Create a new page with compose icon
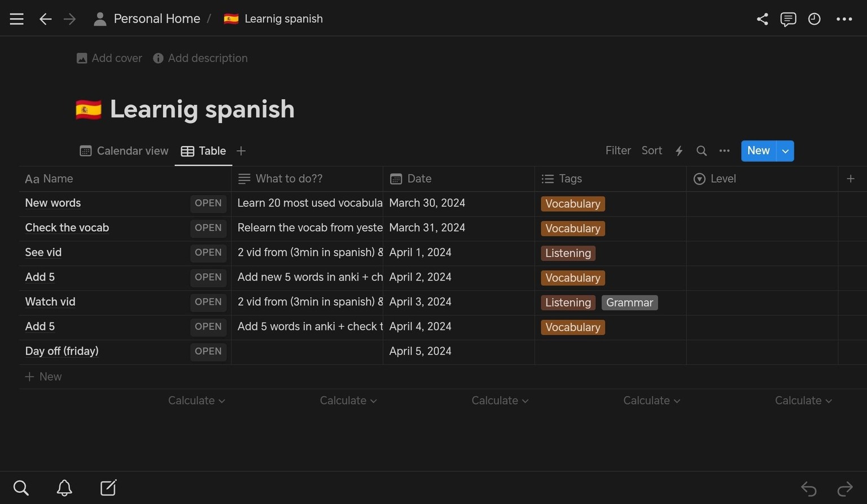The image size is (867, 504). pyautogui.click(x=108, y=488)
